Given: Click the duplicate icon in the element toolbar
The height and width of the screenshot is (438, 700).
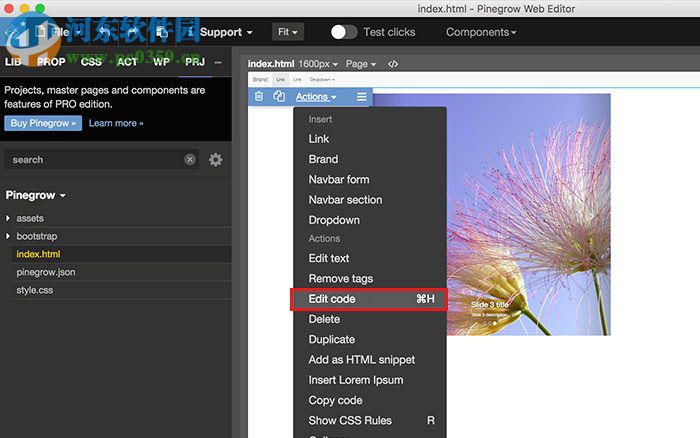Looking at the screenshot, I should (279, 96).
